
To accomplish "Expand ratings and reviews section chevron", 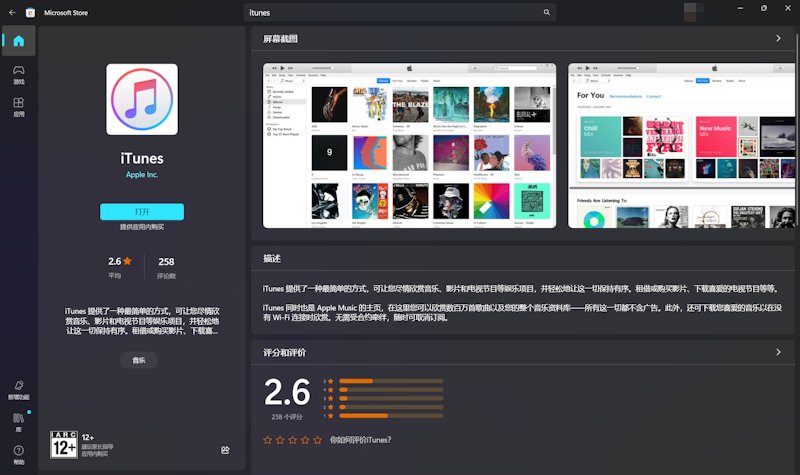I will 778,352.
